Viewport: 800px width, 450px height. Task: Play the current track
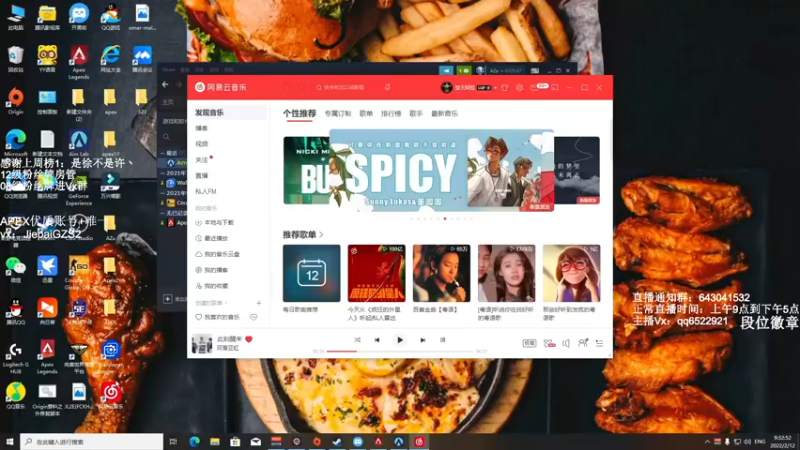coord(399,340)
